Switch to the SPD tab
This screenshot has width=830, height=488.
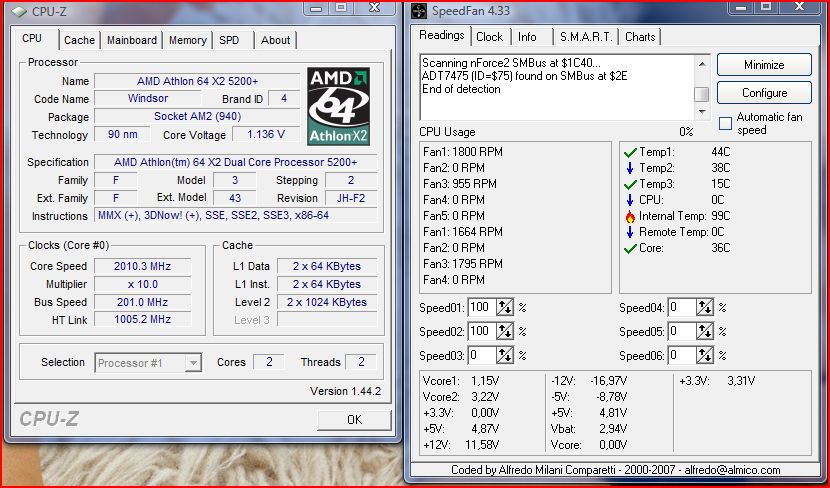(x=229, y=40)
